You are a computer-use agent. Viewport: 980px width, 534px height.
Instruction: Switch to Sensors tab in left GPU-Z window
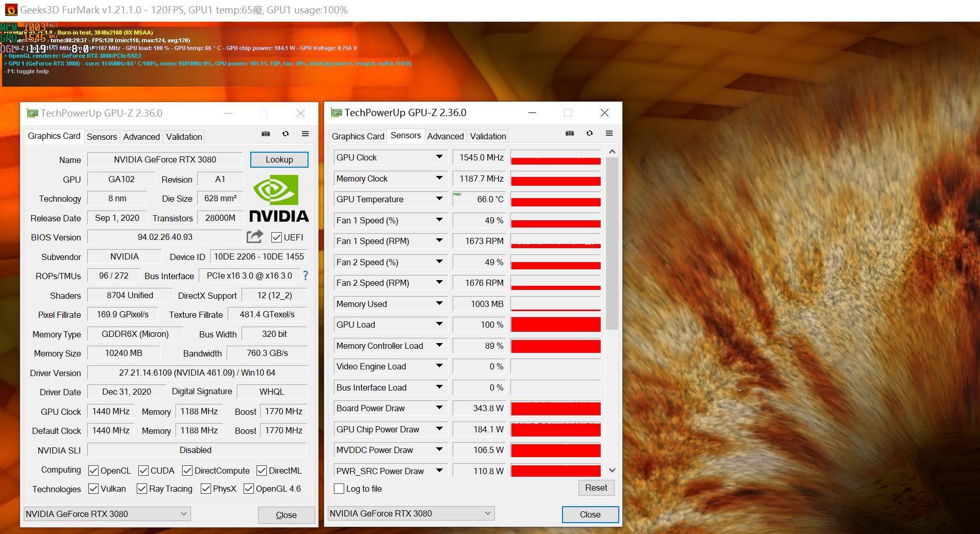coord(102,137)
